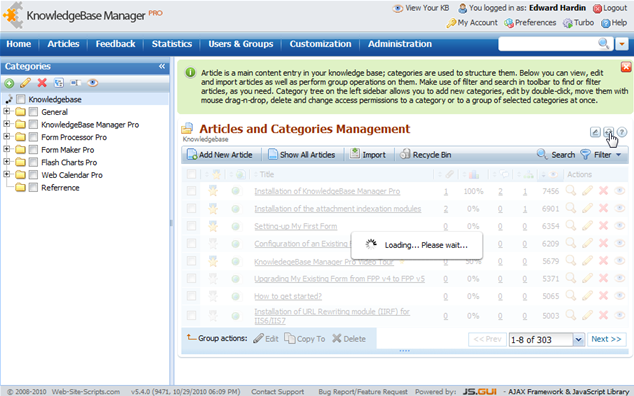
Task: Expand the Form Maker Pro category
Action: point(6,149)
